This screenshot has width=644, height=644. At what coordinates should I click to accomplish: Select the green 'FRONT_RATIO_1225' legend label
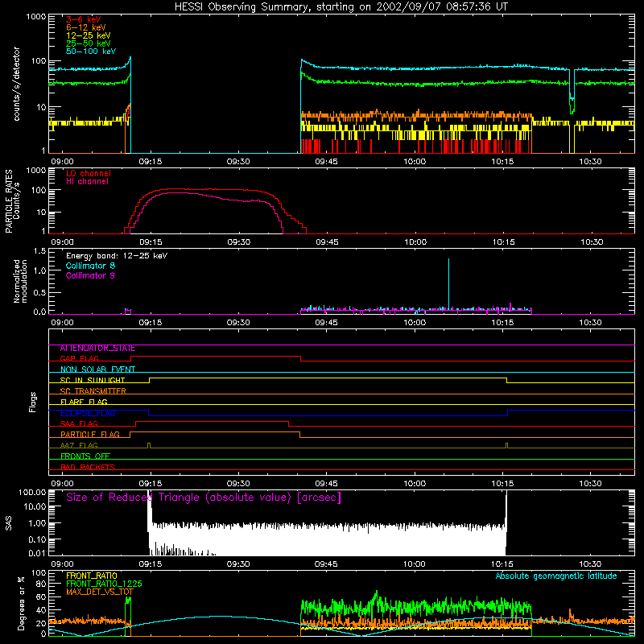coord(104,584)
